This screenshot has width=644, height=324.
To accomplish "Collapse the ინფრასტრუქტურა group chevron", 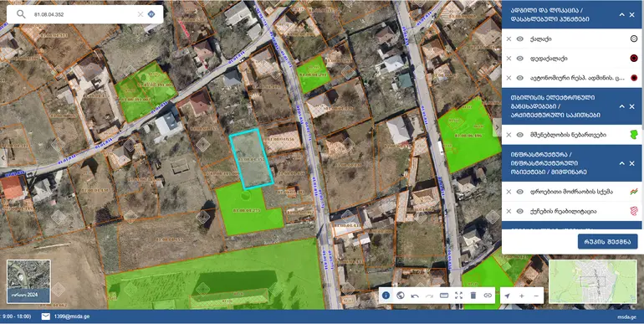I will (x=621, y=163).
